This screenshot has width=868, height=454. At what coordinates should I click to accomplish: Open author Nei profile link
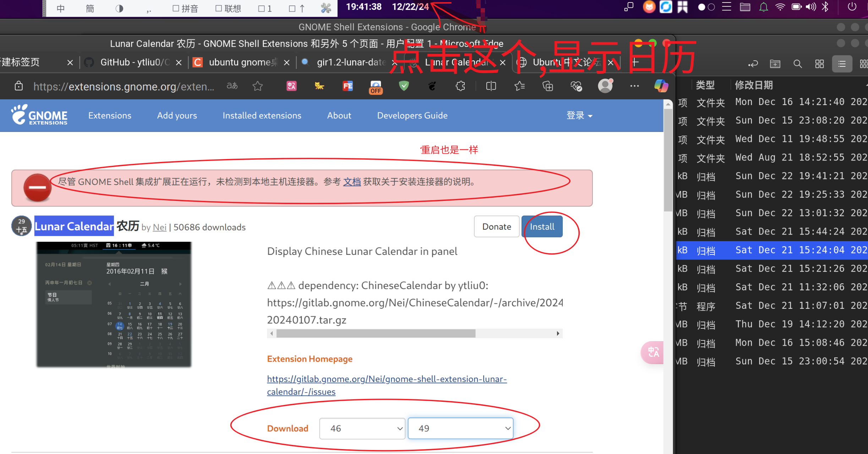click(159, 227)
